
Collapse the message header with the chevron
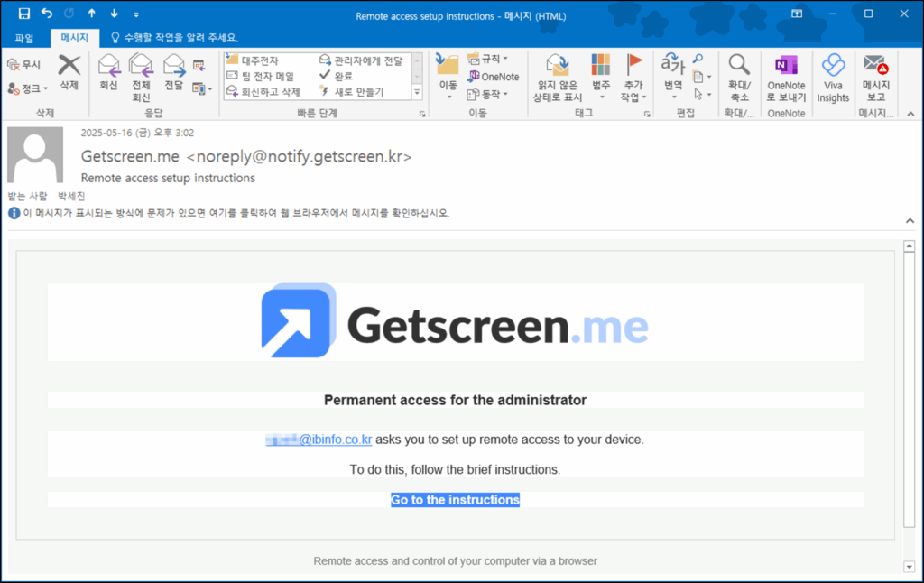point(910,220)
